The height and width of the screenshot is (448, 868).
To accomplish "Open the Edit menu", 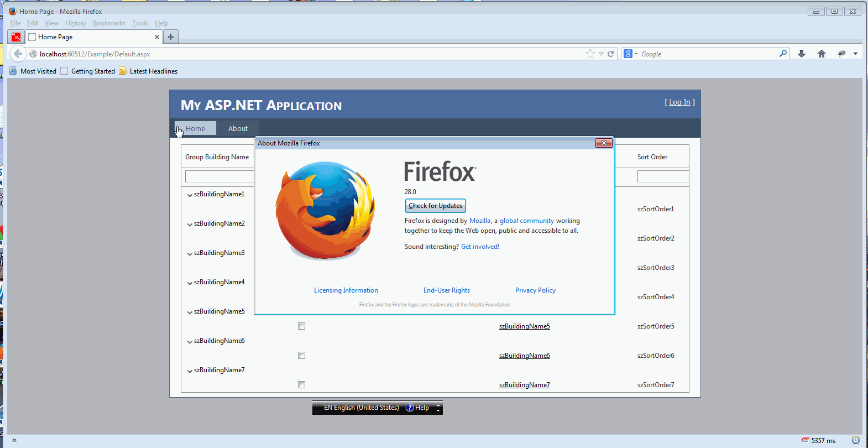I will 33,23.
